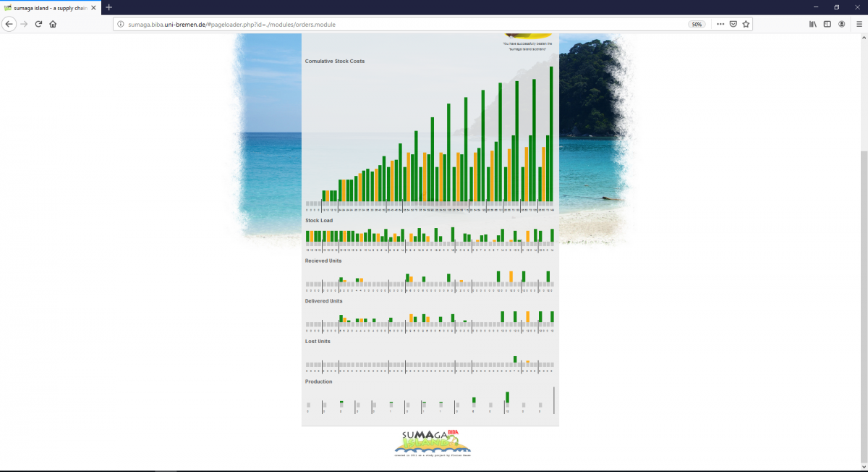The height and width of the screenshot is (472, 868).
Task: Click the tallest green bar in Cumulative Stock Costs
Action: [551, 134]
